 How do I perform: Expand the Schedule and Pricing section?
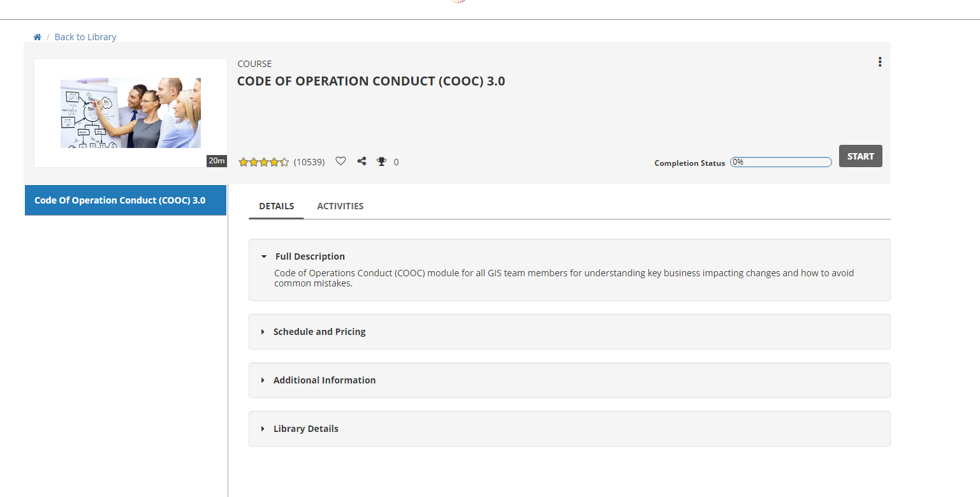point(319,332)
